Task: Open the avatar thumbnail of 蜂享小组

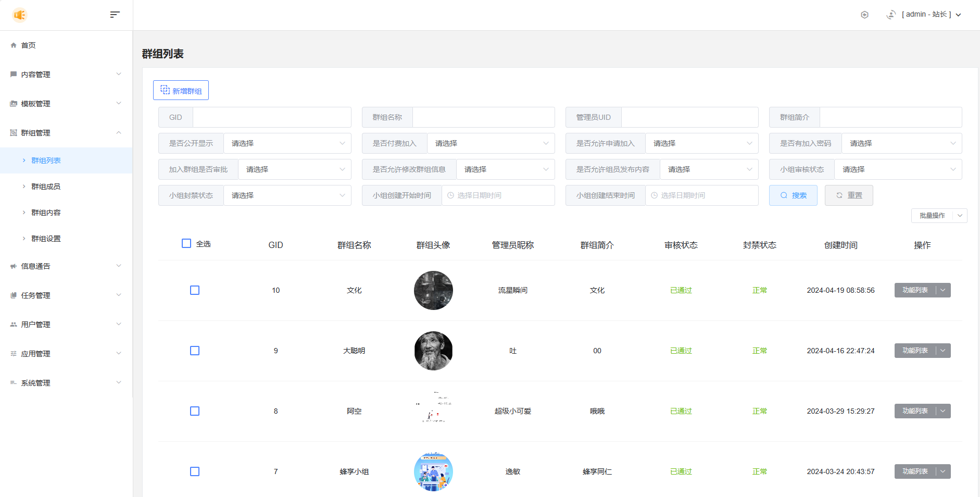Action: (x=433, y=471)
